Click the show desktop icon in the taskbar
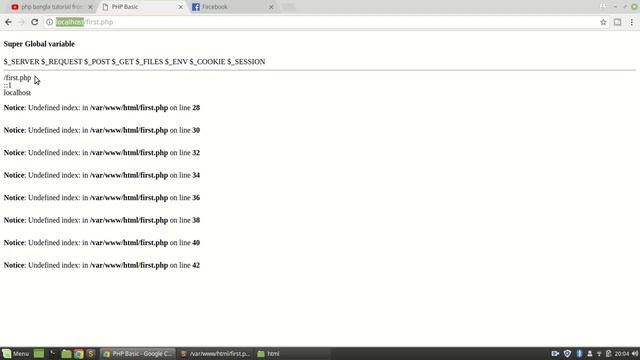 point(39,353)
